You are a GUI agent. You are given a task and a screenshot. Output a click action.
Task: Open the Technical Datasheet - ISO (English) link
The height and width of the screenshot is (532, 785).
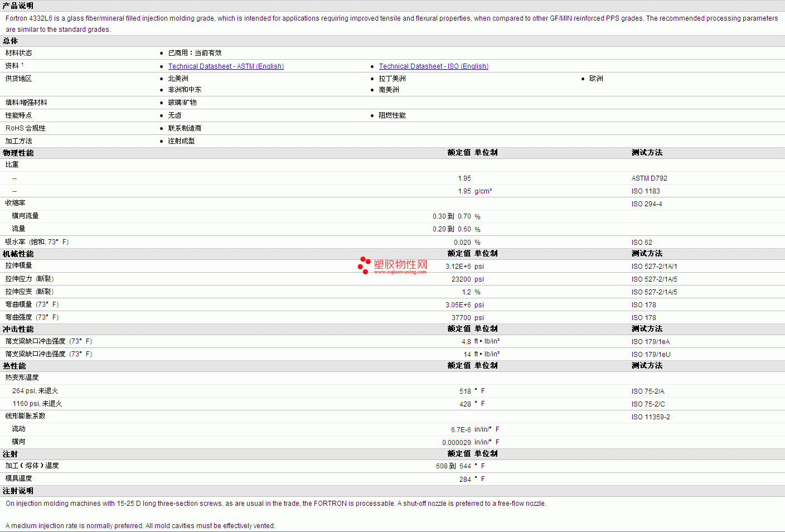pos(434,66)
